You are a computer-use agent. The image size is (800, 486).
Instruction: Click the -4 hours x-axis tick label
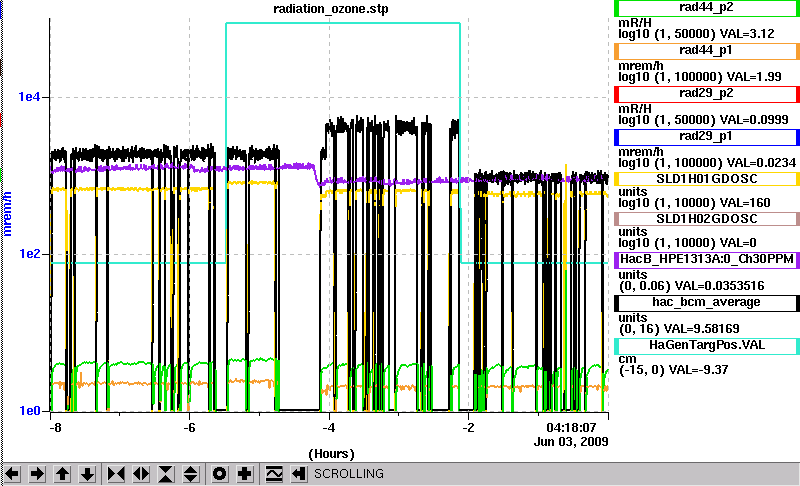coord(329,427)
